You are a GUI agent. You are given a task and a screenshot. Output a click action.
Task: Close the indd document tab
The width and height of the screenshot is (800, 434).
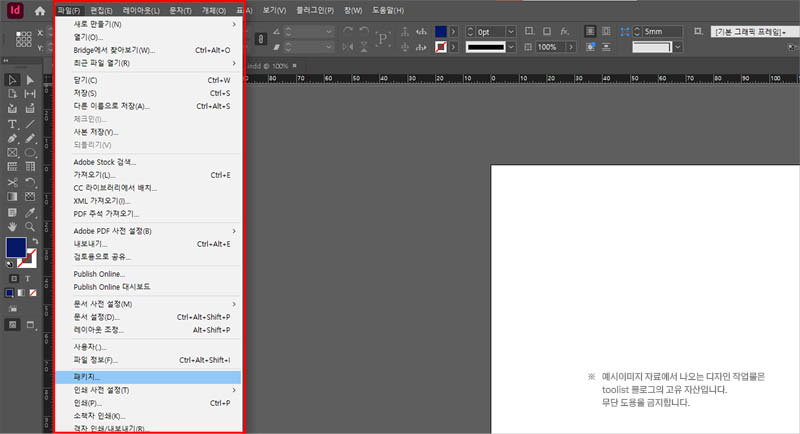tap(294, 66)
